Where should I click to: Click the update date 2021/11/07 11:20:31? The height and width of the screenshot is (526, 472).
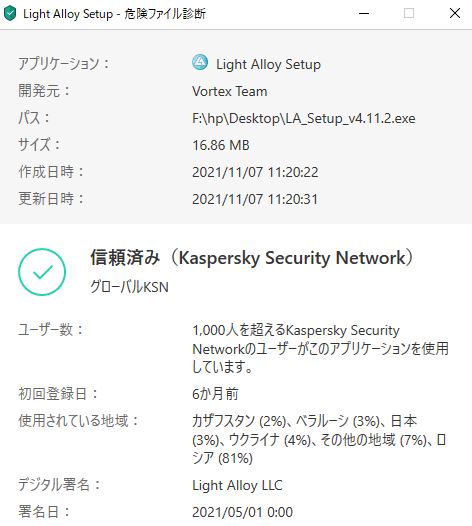(255, 199)
